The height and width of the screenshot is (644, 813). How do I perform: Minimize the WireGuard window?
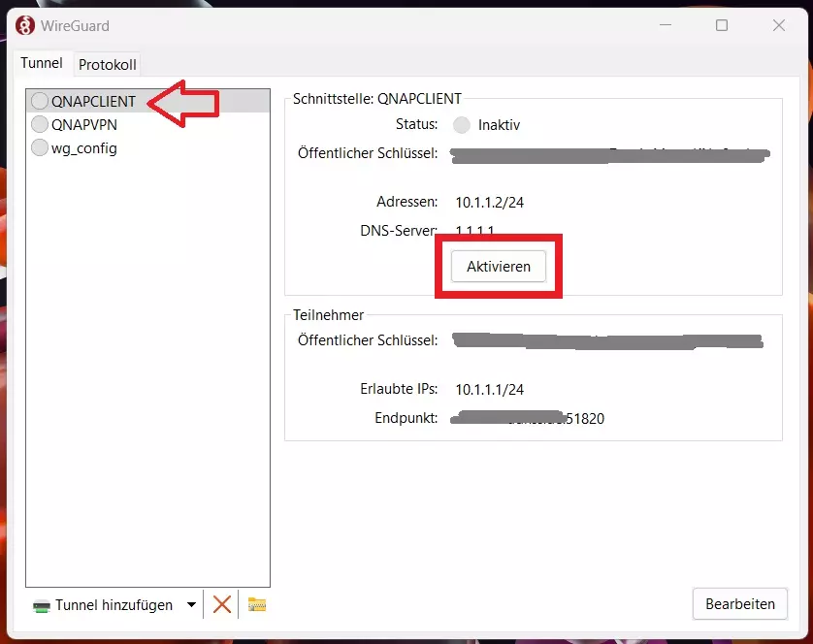click(665, 26)
